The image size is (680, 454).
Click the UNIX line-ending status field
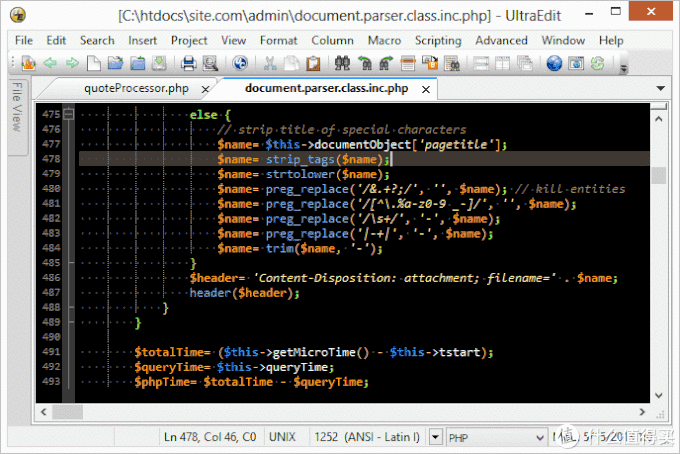pos(282,437)
